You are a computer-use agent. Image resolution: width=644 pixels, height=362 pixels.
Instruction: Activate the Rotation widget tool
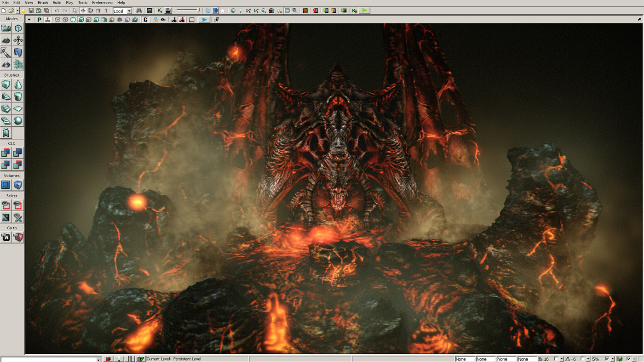[x=90, y=11]
